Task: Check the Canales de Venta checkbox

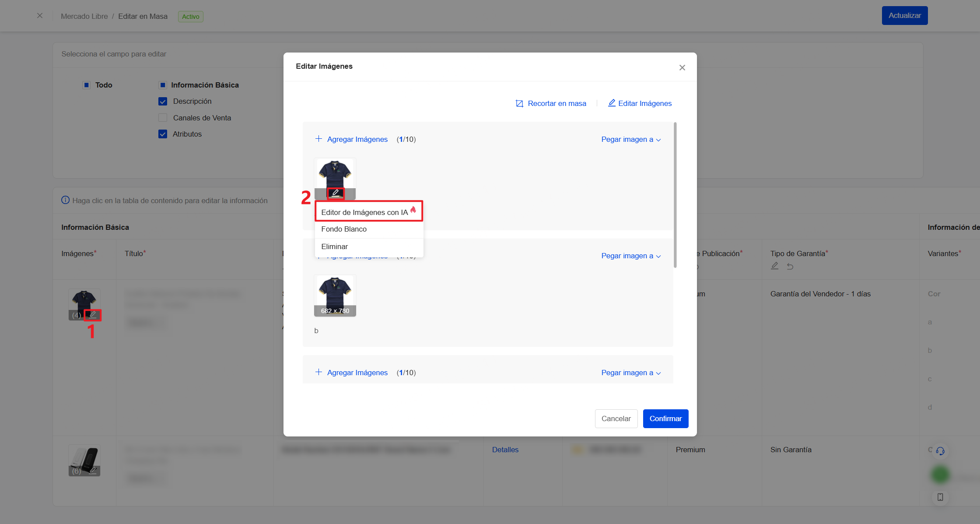Action: pos(163,117)
